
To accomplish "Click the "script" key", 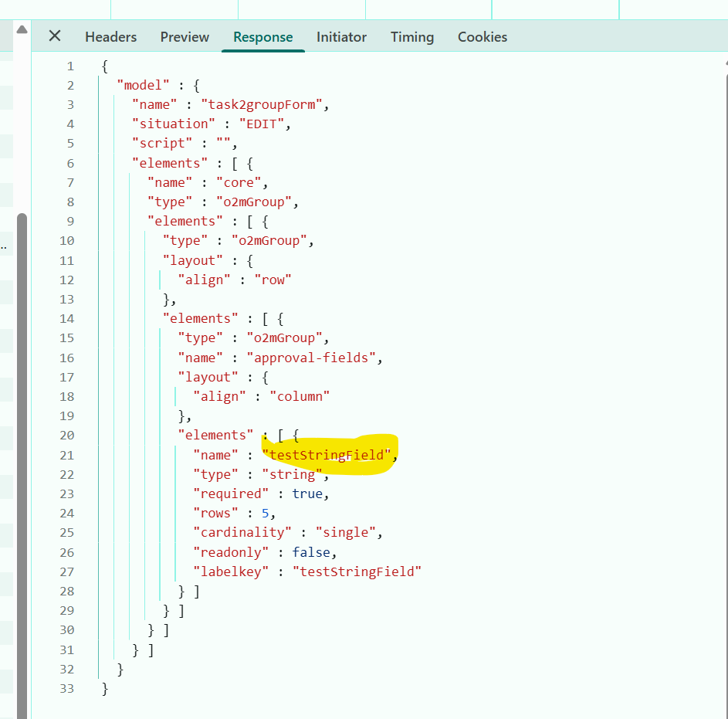I will coord(162,144).
